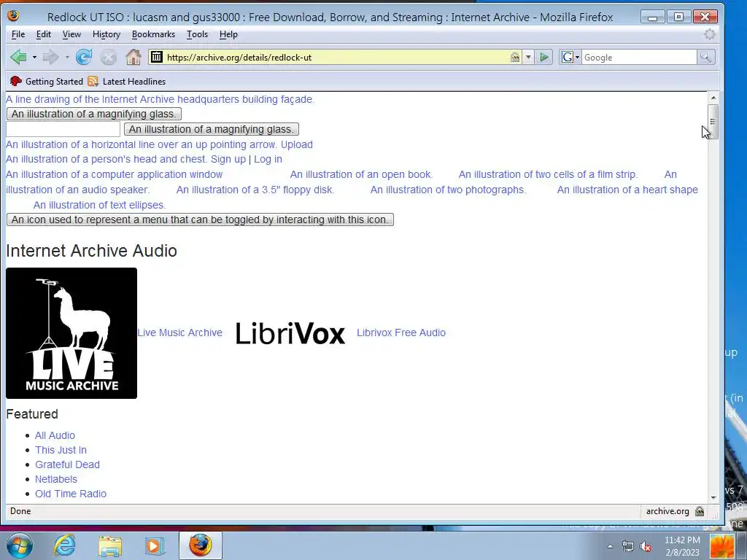Click the Librivox Free Audio link

(x=401, y=332)
